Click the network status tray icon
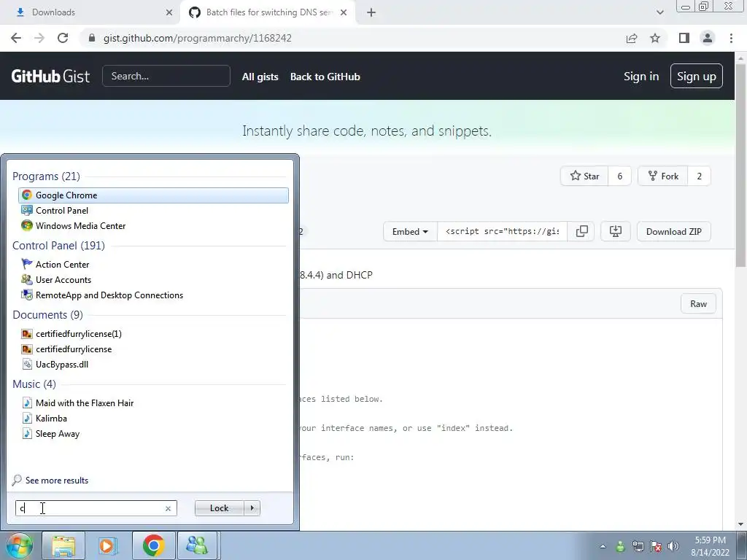Screen dimensions: 747x560 (x=638, y=546)
